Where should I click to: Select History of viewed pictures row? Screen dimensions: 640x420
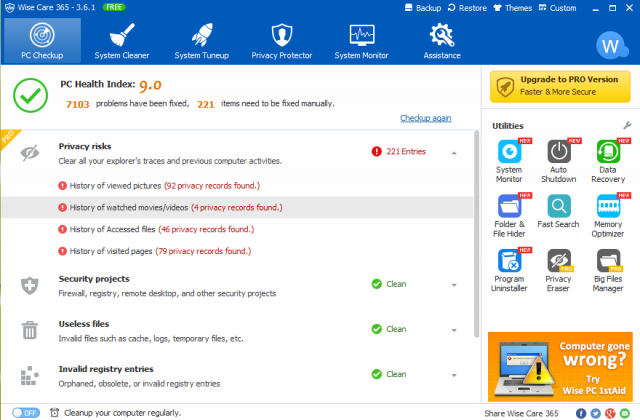tap(237, 186)
